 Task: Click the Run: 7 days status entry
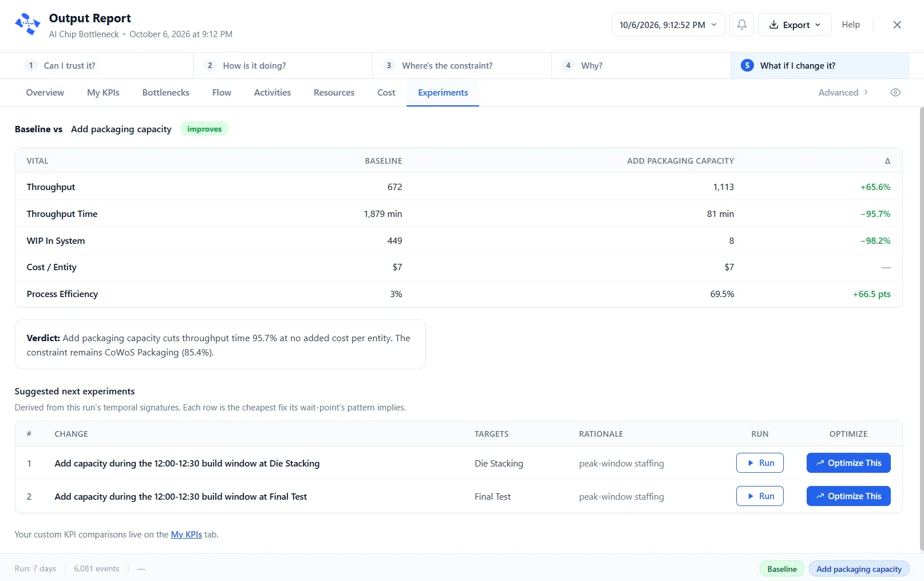[x=35, y=569]
